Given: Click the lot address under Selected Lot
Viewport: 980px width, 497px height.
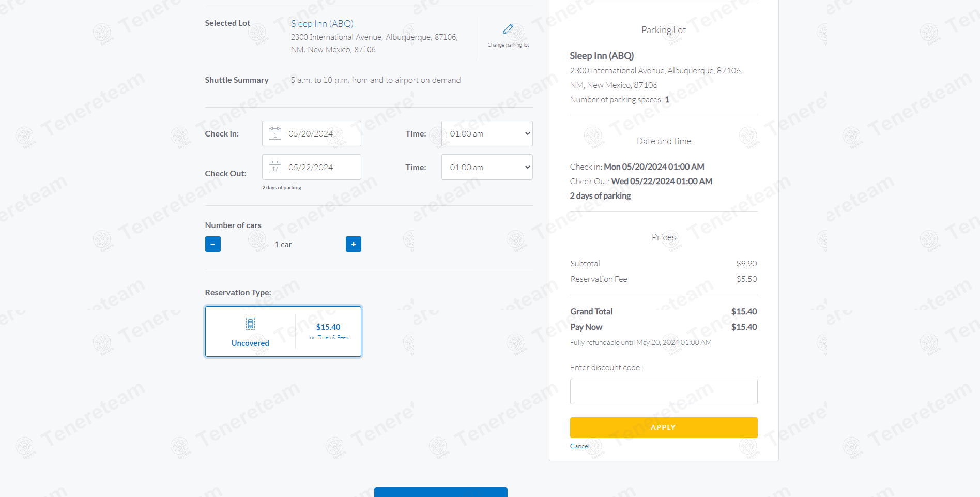Looking at the screenshot, I should click(374, 43).
